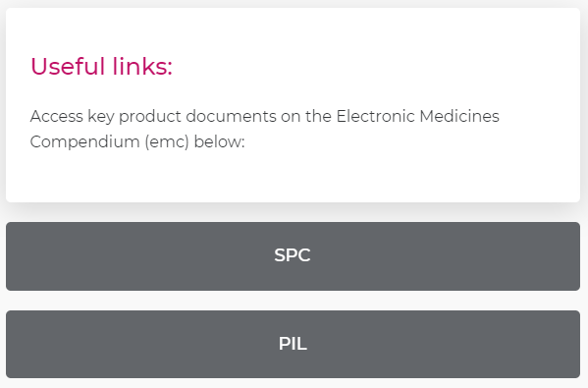Click the word "below:" in the paragraph
The width and height of the screenshot is (588, 388).
pos(219,141)
